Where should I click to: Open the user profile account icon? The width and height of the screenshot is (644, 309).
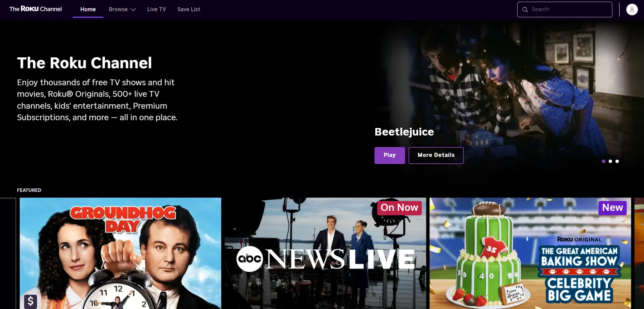pos(632,10)
